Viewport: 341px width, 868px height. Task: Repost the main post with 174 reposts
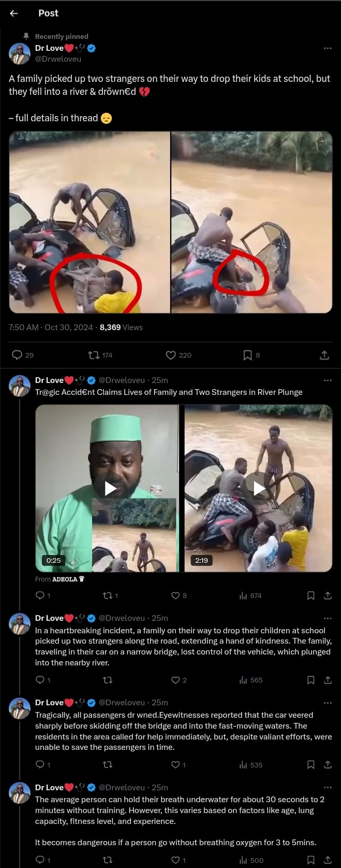click(x=94, y=355)
